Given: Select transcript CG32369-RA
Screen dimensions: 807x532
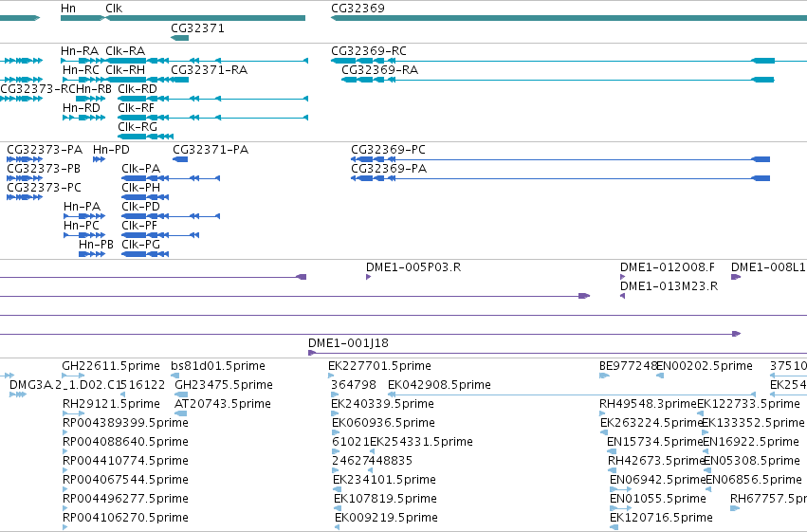Looking at the screenshot, I should point(380,70).
